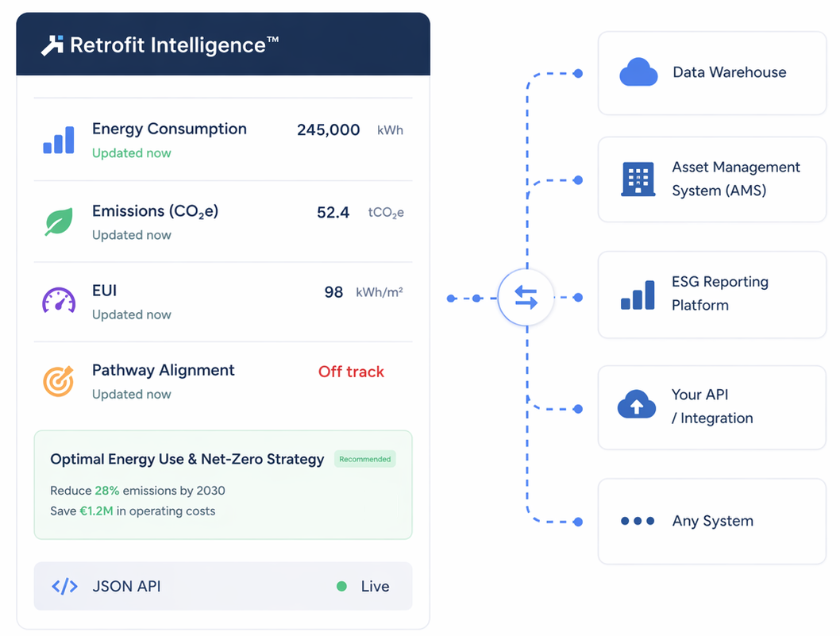Screen dimensions: 840x636
Task: Click the purple EUI gauge icon
Action: tap(59, 301)
